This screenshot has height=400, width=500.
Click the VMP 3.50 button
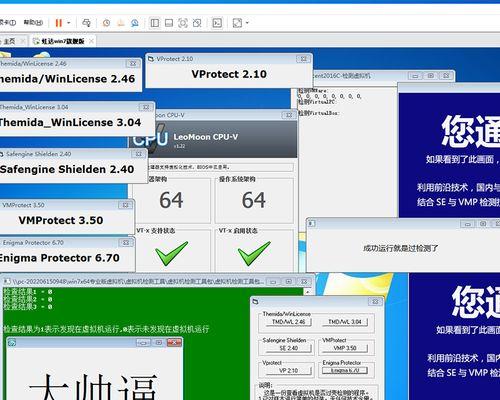(x=345, y=348)
